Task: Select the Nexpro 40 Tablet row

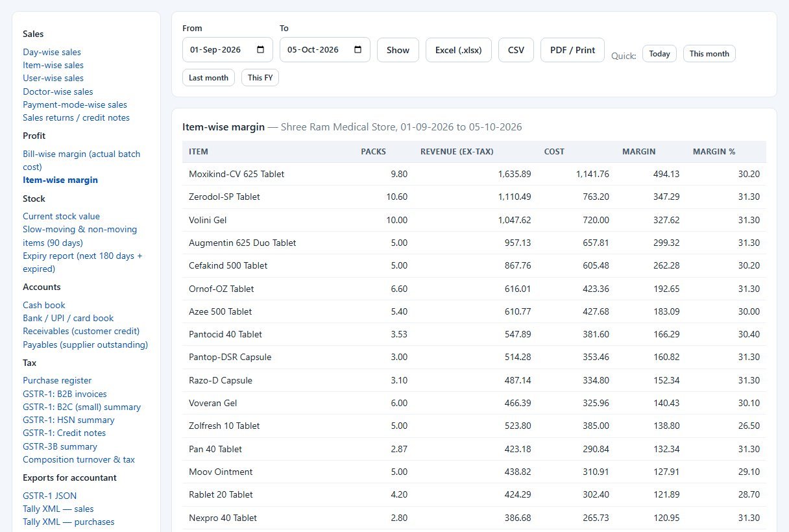Action: point(474,518)
